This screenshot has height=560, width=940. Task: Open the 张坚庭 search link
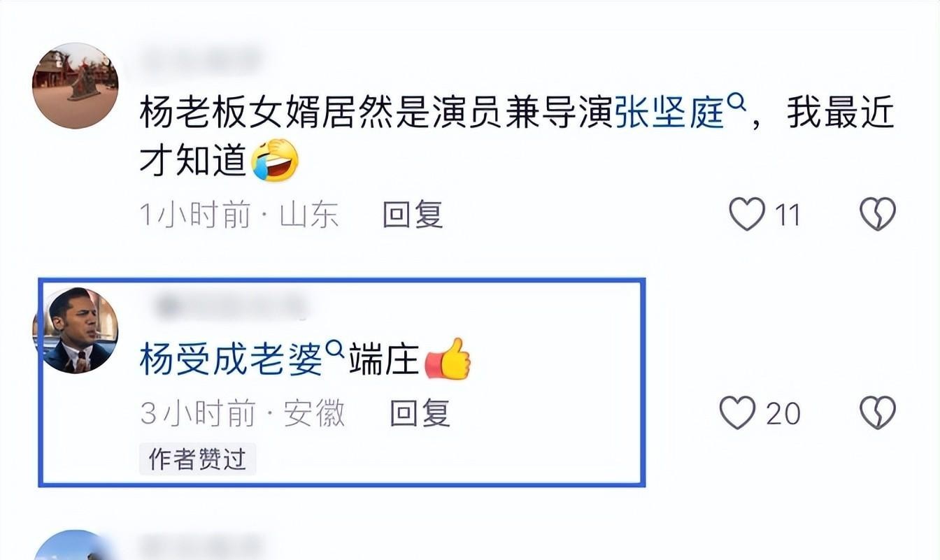pos(669,113)
